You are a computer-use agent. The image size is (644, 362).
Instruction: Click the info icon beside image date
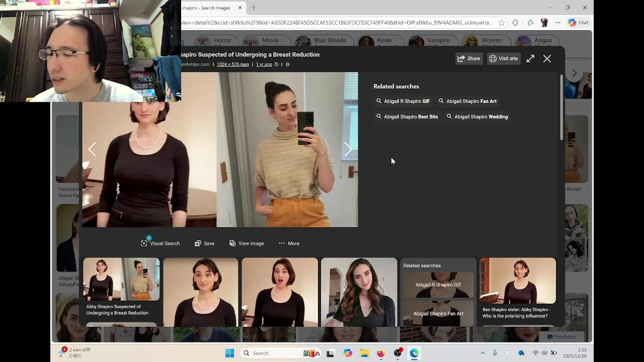(287, 64)
